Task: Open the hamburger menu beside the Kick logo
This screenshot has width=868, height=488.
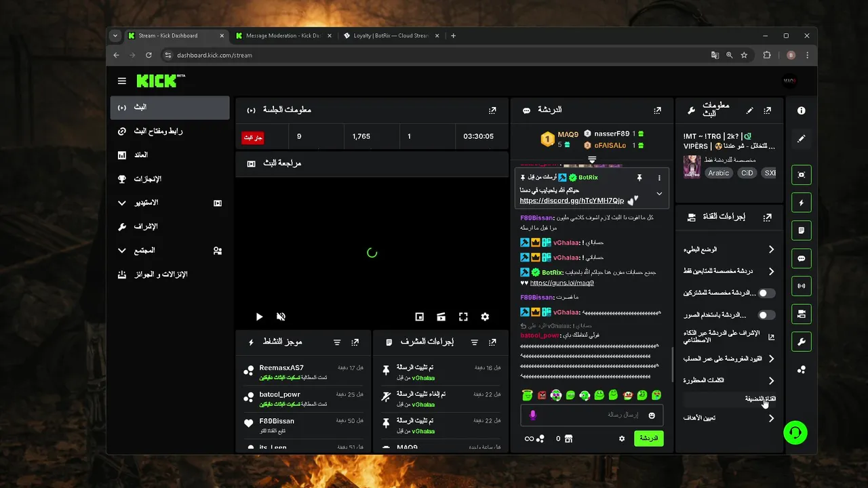Action: (x=122, y=81)
